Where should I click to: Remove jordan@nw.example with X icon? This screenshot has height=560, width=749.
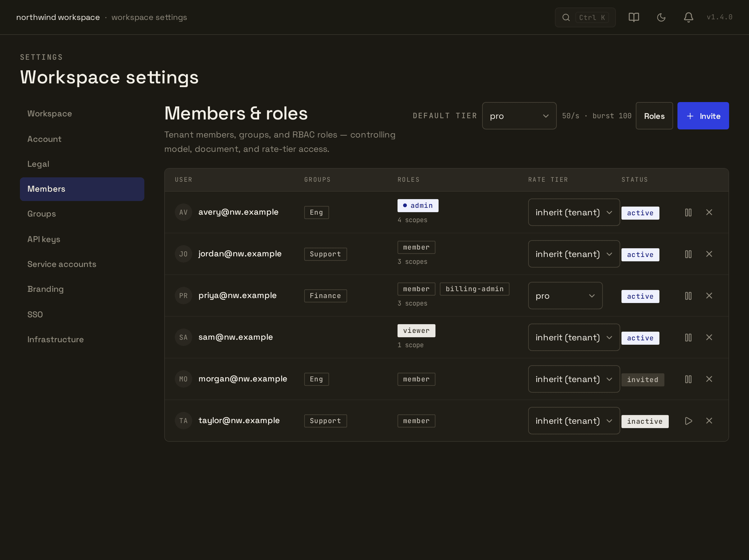tap(709, 254)
